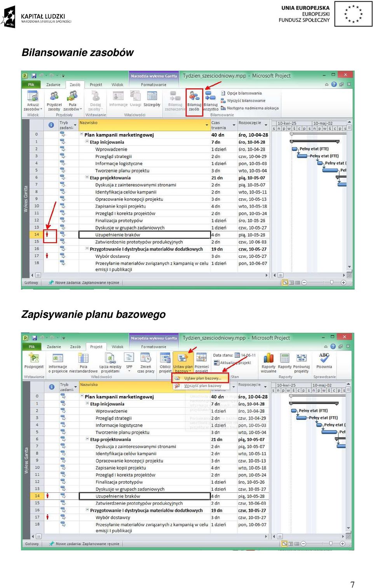The image size is (373, 588).
Task: Click zoom in plus in upper window status bar
Action: [x=343, y=283]
